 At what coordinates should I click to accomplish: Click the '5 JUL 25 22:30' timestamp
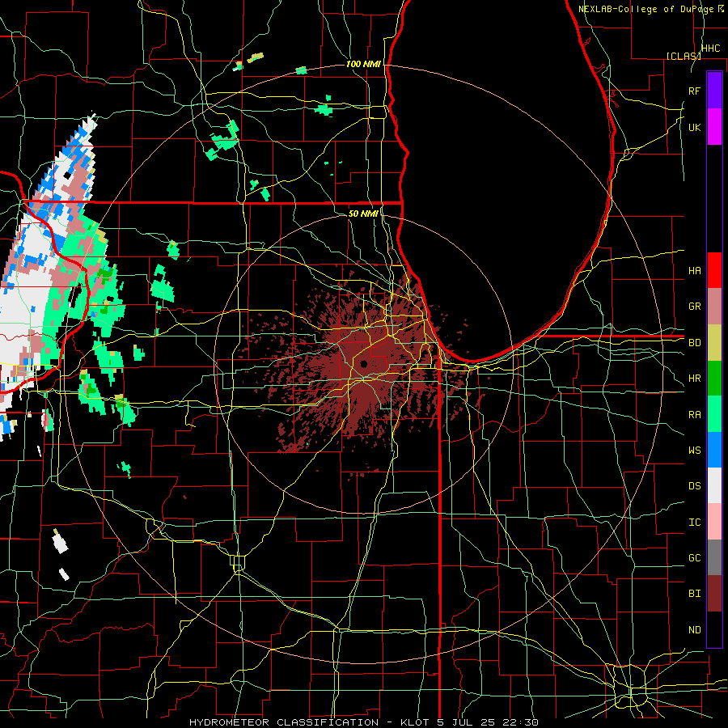click(488, 722)
